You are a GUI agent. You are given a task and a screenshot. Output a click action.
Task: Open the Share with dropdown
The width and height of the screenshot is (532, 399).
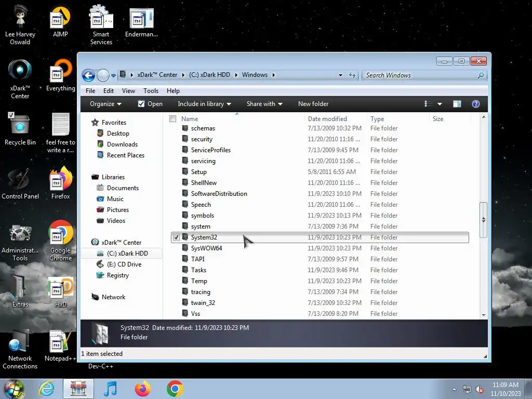[x=264, y=104]
